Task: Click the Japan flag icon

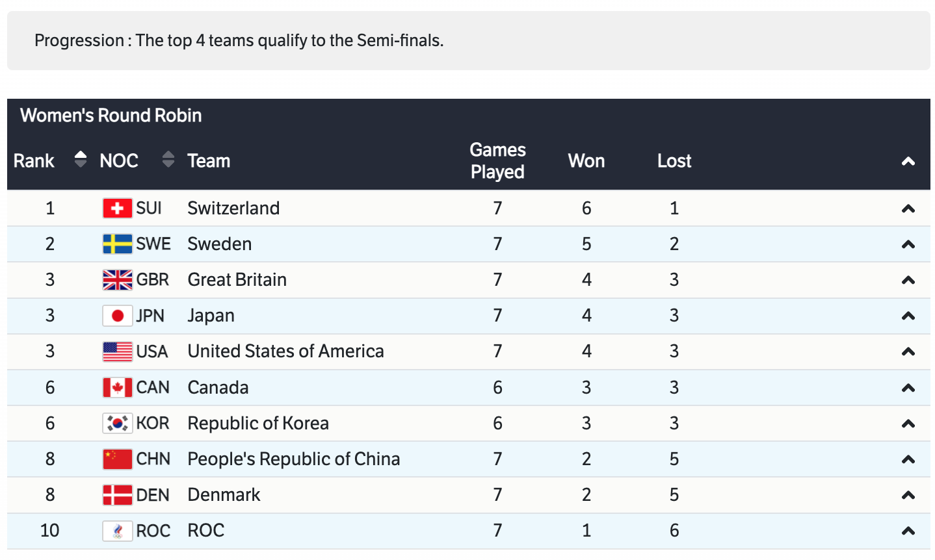Action: point(117,316)
